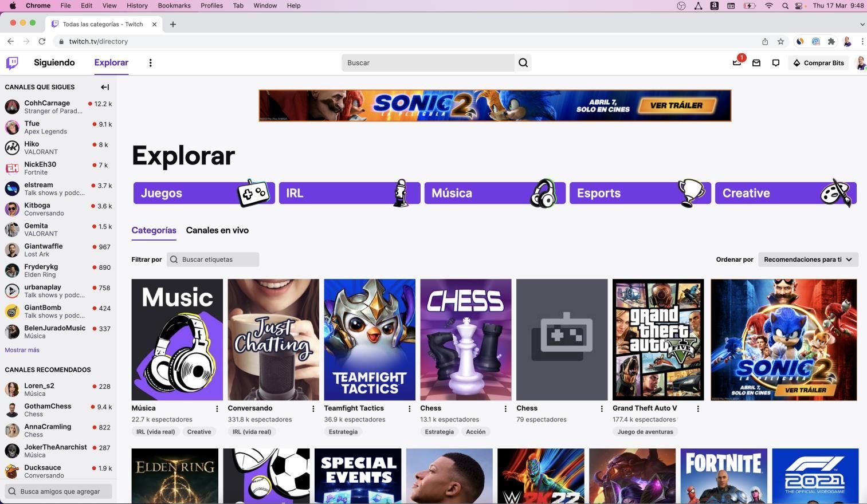Viewport: 867px width, 504px height.
Task: Select the Categorías tab
Action: pos(154,230)
